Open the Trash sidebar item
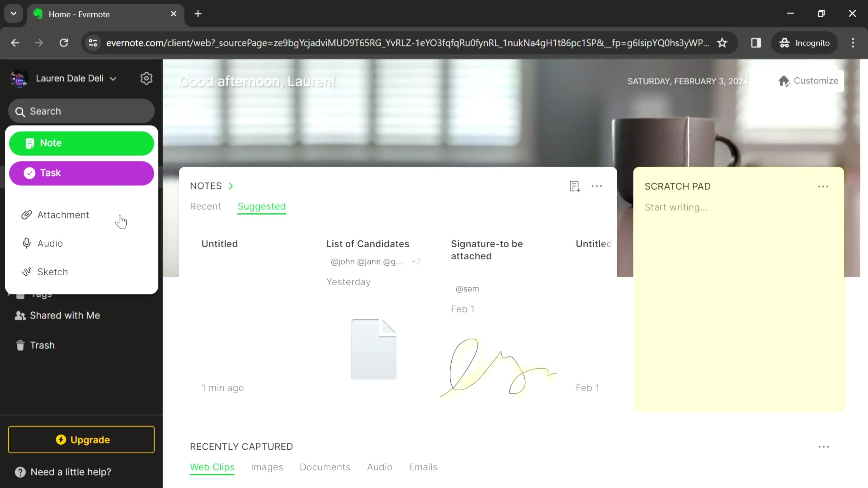The width and height of the screenshot is (868, 488). pyautogui.click(x=42, y=345)
